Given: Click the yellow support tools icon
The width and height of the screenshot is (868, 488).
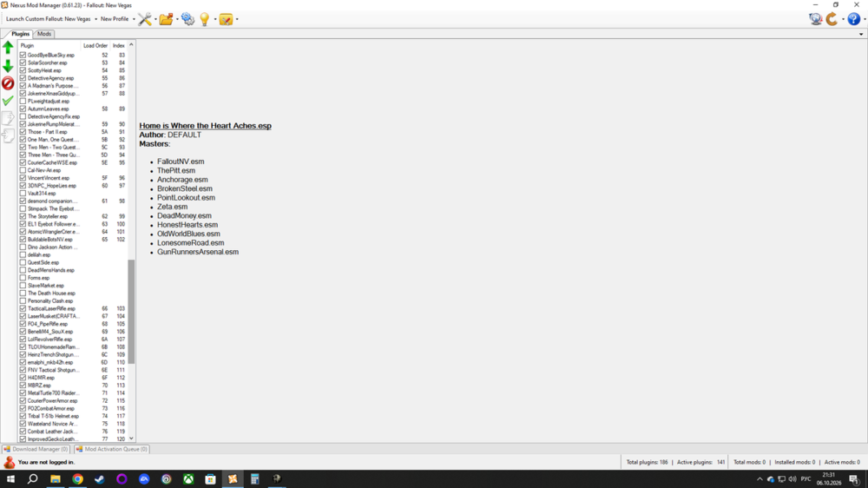Looking at the screenshot, I should (x=226, y=19).
